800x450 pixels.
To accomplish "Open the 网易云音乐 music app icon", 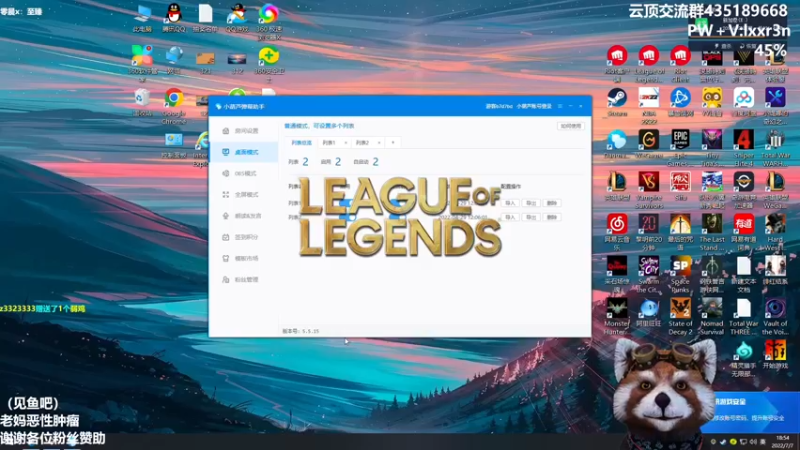I will (617, 231).
